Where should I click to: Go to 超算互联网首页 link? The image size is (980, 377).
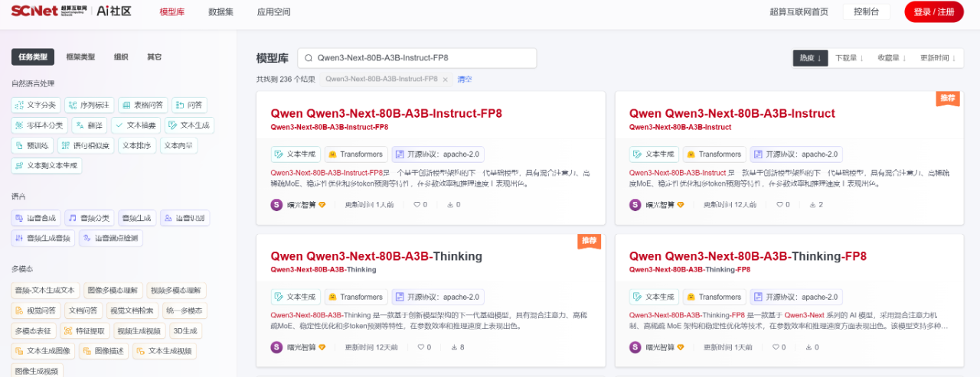pos(799,12)
